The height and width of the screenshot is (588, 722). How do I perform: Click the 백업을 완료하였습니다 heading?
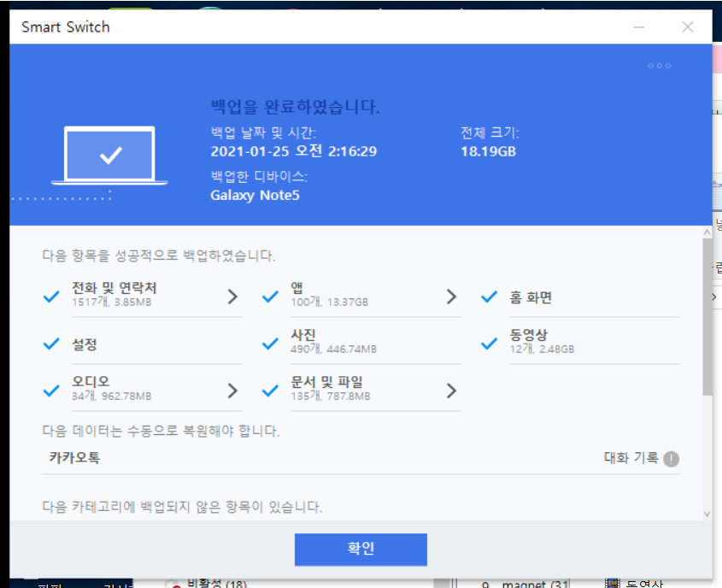click(x=295, y=107)
